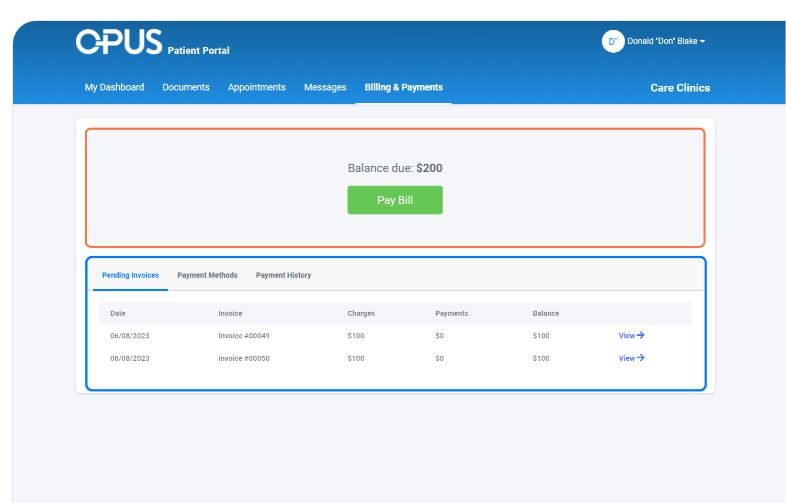The width and height of the screenshot is (786, 503).
Task: Open the Donald "Don" Blake account dropdown
Action: click(666, 41)
